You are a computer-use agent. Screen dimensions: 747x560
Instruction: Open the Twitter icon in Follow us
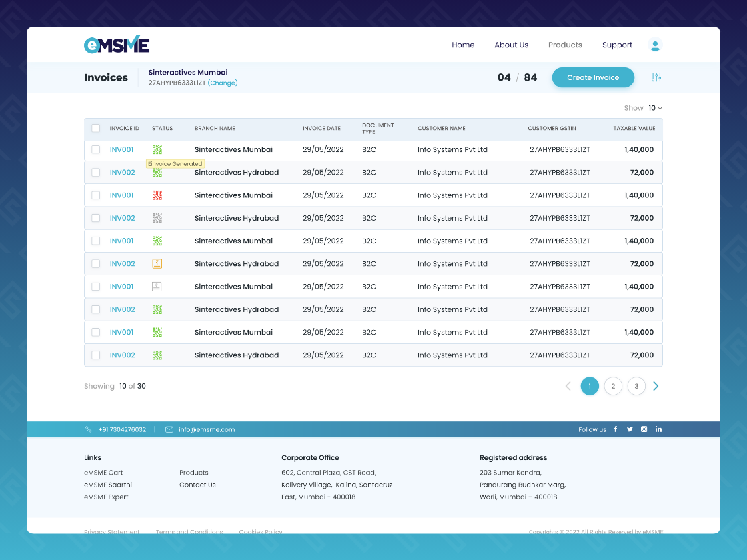point(630,429)
